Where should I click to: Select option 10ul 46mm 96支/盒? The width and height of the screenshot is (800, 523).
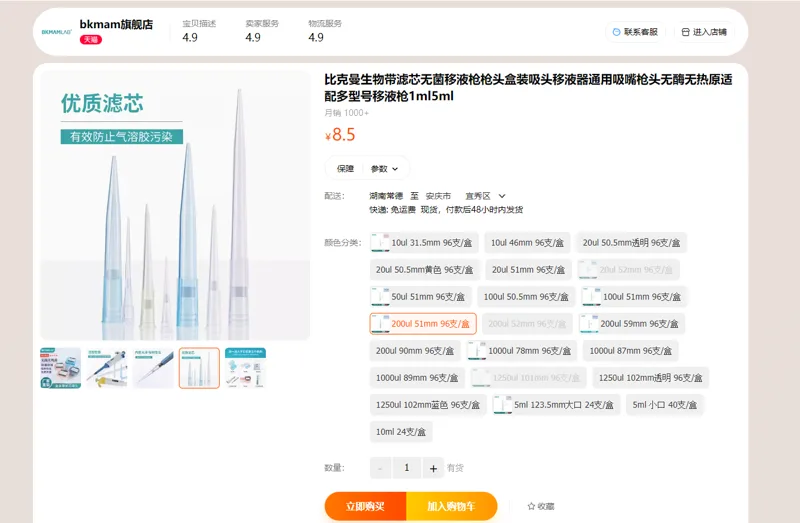[527, 242]
